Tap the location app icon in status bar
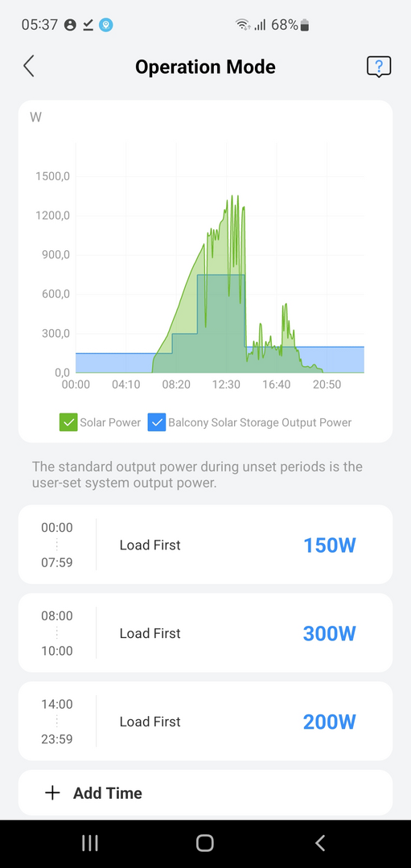 point(105,25)
